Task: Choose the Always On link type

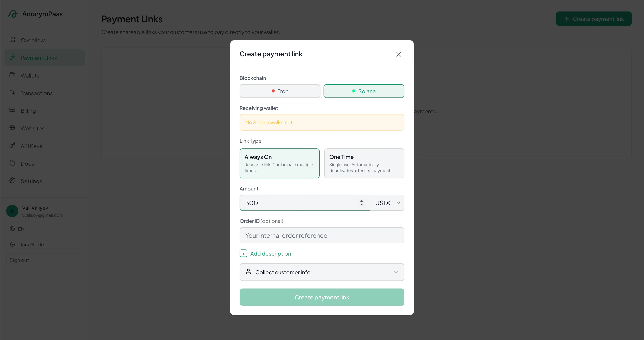Action: click(x=279, y=163)
